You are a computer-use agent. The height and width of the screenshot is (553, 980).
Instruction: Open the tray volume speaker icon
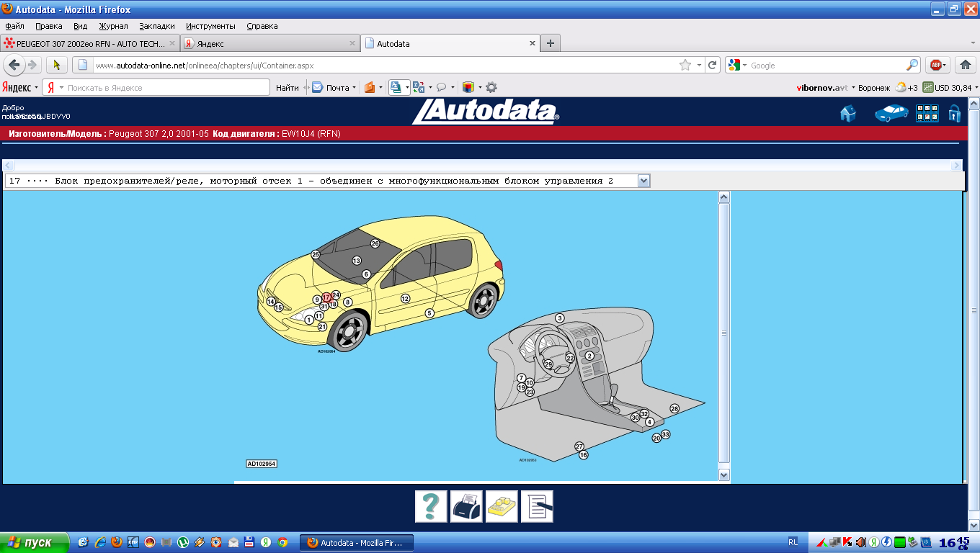pos(860,542)
